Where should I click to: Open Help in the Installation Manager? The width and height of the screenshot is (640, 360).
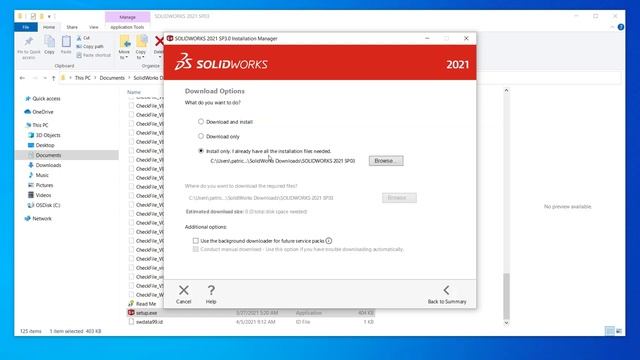(211, 294)
